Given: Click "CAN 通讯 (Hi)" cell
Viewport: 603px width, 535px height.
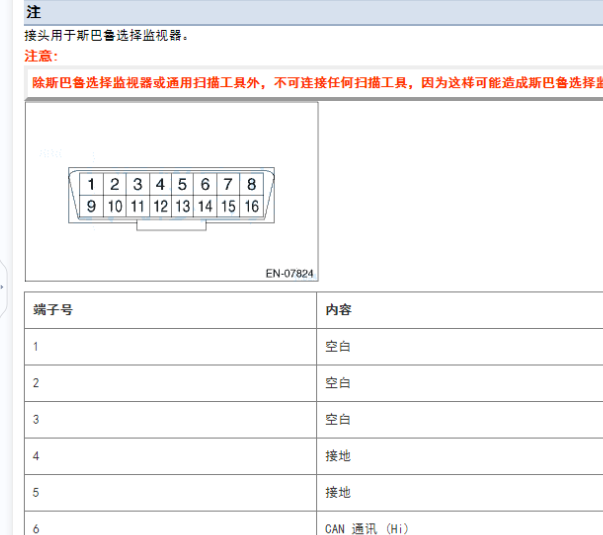Looking at the screenshot, I should 460,523.
